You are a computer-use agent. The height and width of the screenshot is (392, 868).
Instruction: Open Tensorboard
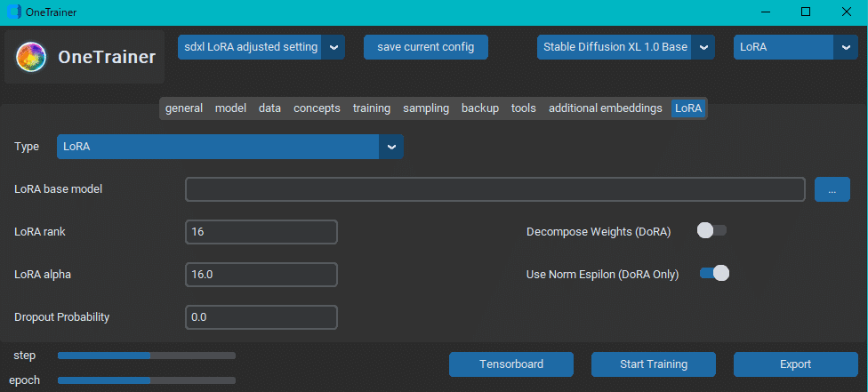511,364
